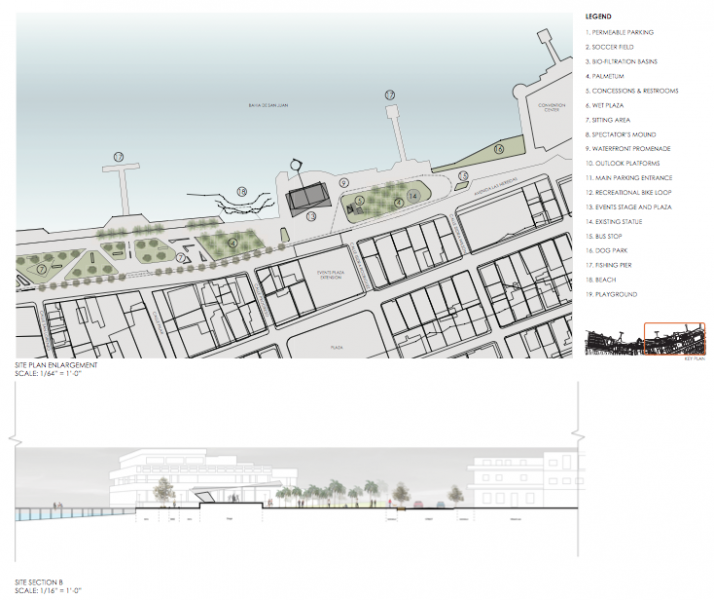Click the LEGEND heading
Viewport: 714px width, 600px height.
[x=597, y=17]
